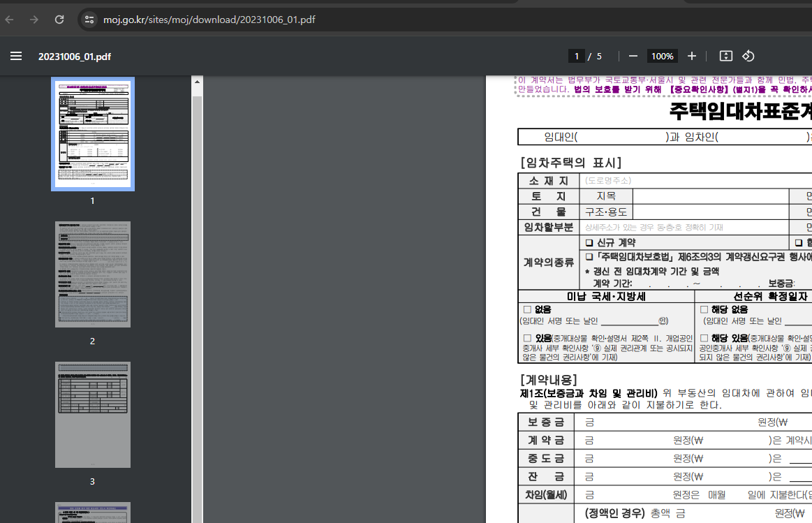
Task: Click the 차임(월세) row label
Action: pyautogui.click(x=546, y=495)
